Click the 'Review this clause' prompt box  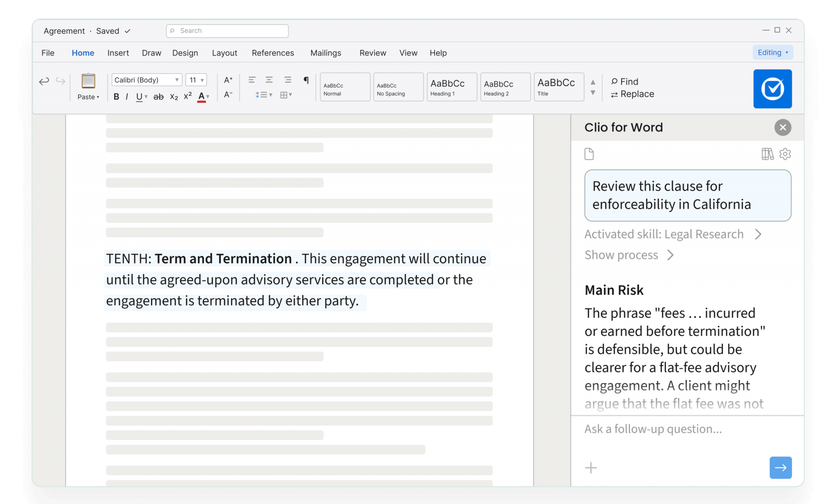(688, 195)
